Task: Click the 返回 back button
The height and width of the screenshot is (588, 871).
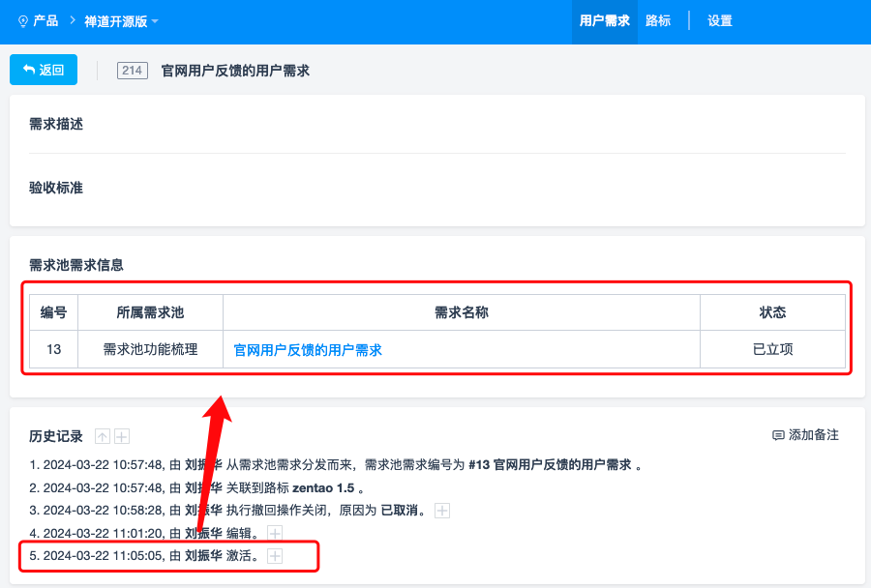Action: (44, 70)
